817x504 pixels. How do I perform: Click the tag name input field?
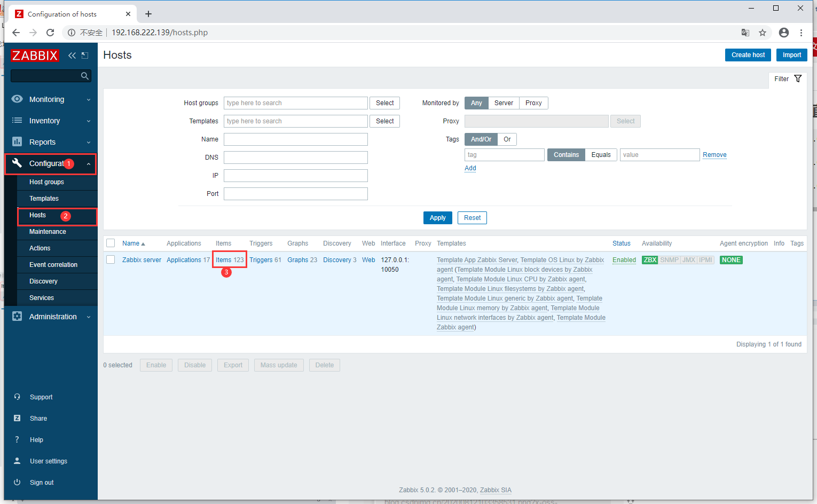pyautogui.click(x=505, y=155)
